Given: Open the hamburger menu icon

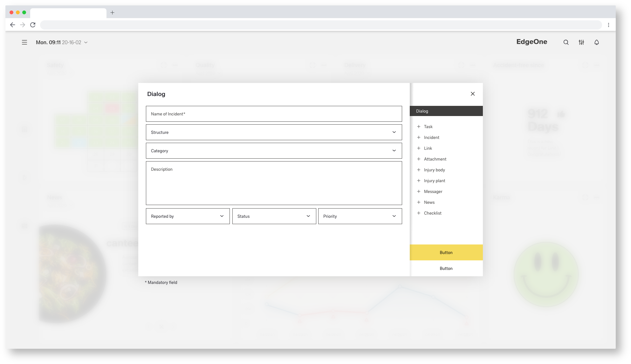Looking at the screenshot, I should [x=24, y=42].
